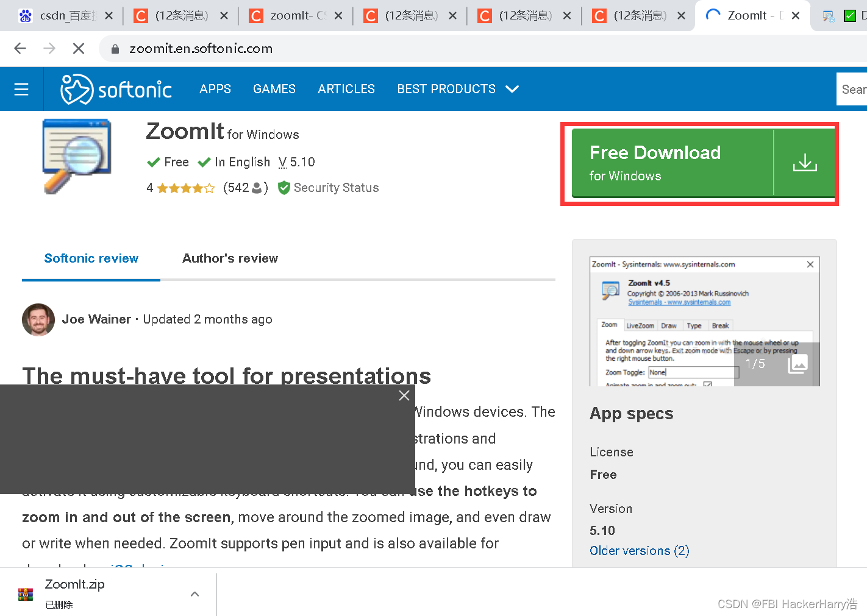Open the screenshot gallery image icon
Image resolution: width=867 pixels, height=616 pixels.
coord(797,364)
